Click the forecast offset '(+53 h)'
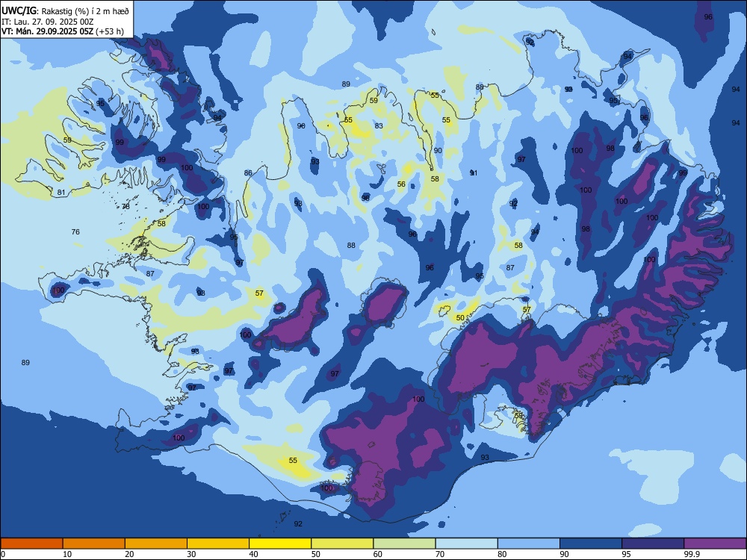Screen dimensions: 747x560 [110, 31]
